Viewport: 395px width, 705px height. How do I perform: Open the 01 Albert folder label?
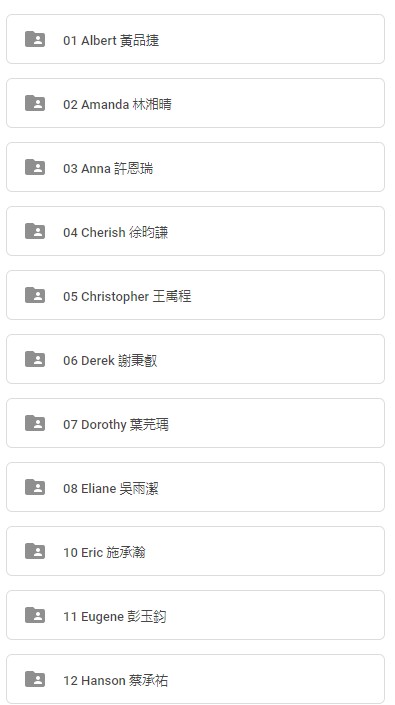(x=111, y=40)
